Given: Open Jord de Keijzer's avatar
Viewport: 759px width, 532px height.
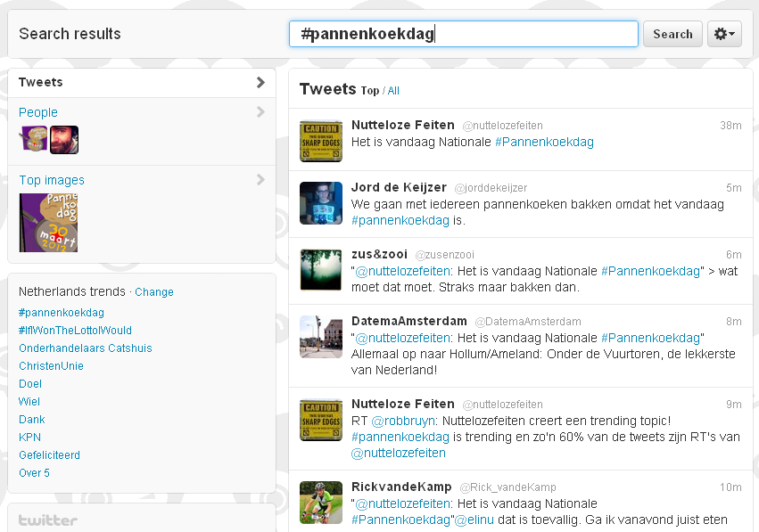Looking at the screenshot, I should (321, 203).
